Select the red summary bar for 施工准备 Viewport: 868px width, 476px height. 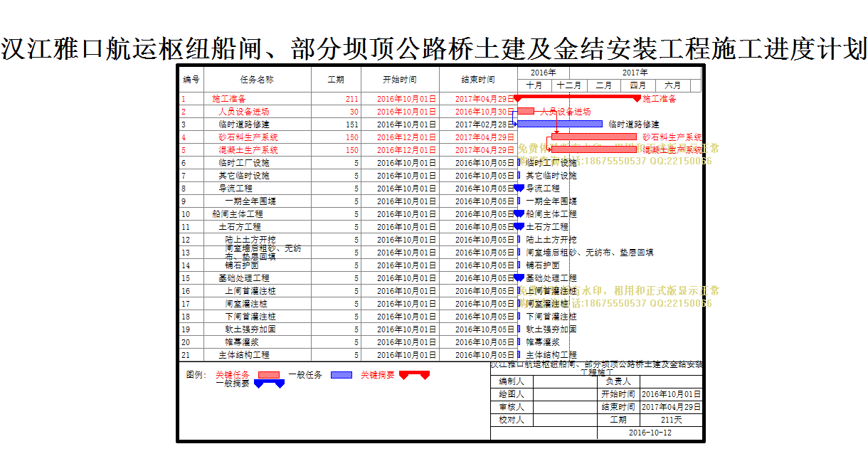tap(577, 98)
